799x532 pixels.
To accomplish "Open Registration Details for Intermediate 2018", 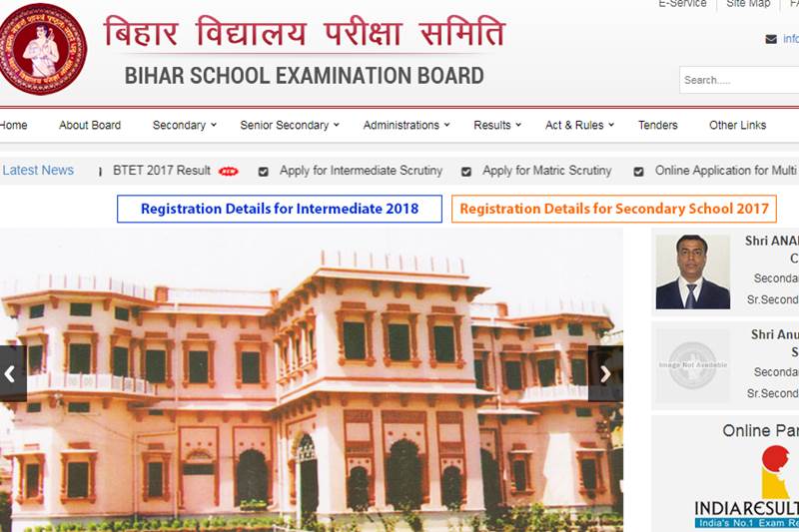I will pyautogui.click(x=280, y=209).
